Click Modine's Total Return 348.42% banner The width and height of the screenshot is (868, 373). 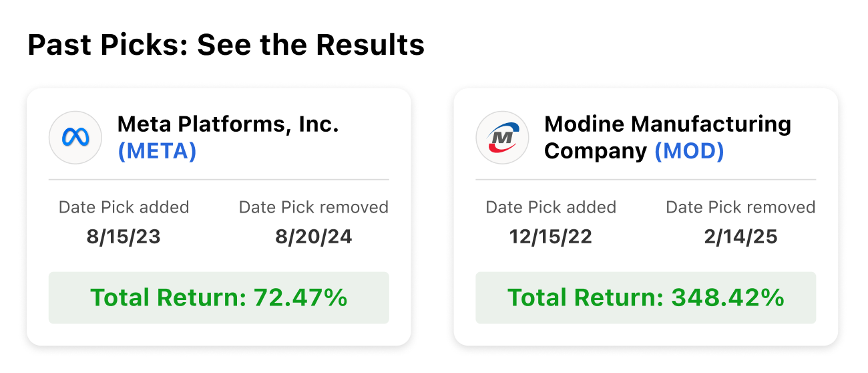[645, 297]
